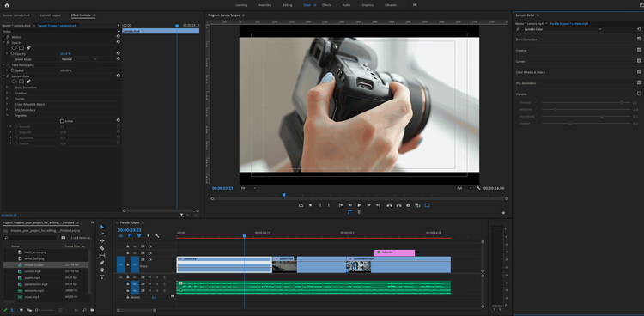Switch to Audio workspace
This screenshot has height=316, width=644.
[346, 5]
